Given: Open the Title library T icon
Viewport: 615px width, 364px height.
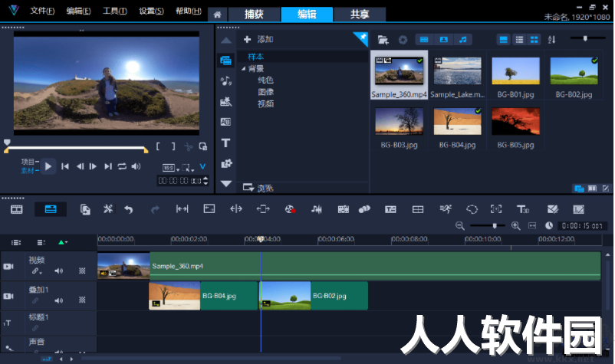Looking at the screenshot, I should [225, 143].
